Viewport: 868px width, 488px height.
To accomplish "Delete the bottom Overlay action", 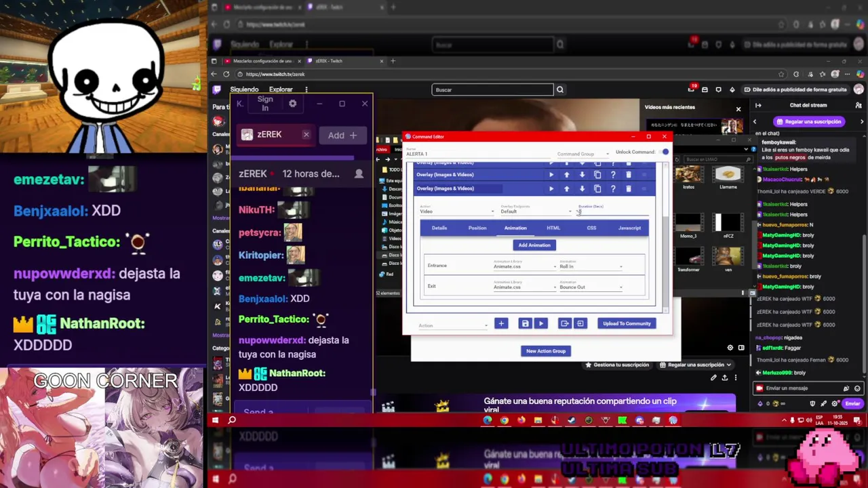I will (x=629, y=188).
